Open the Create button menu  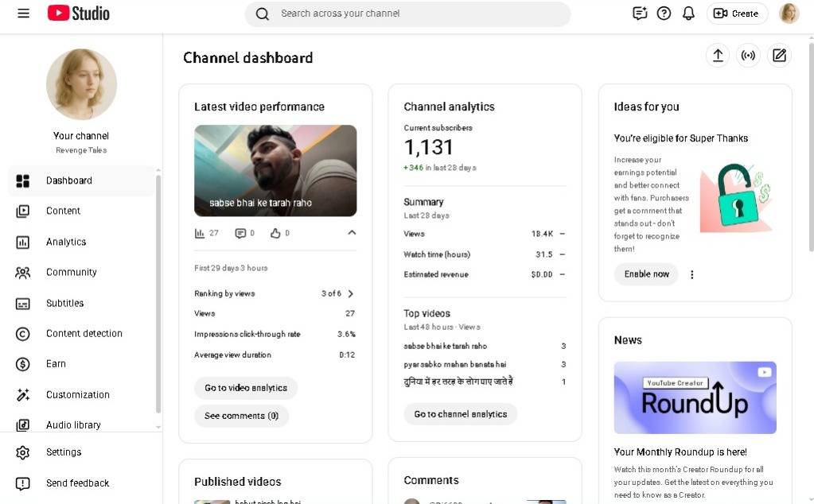click(x=736, y=14)
